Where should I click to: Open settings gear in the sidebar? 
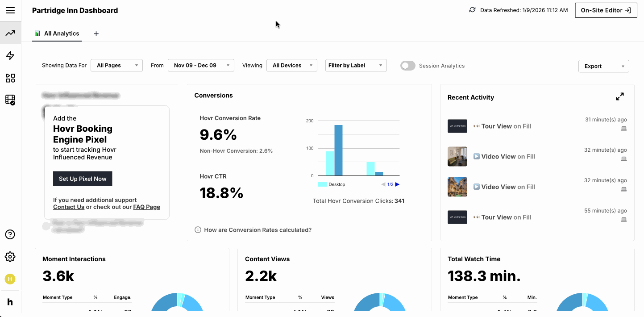pos(10,257)
